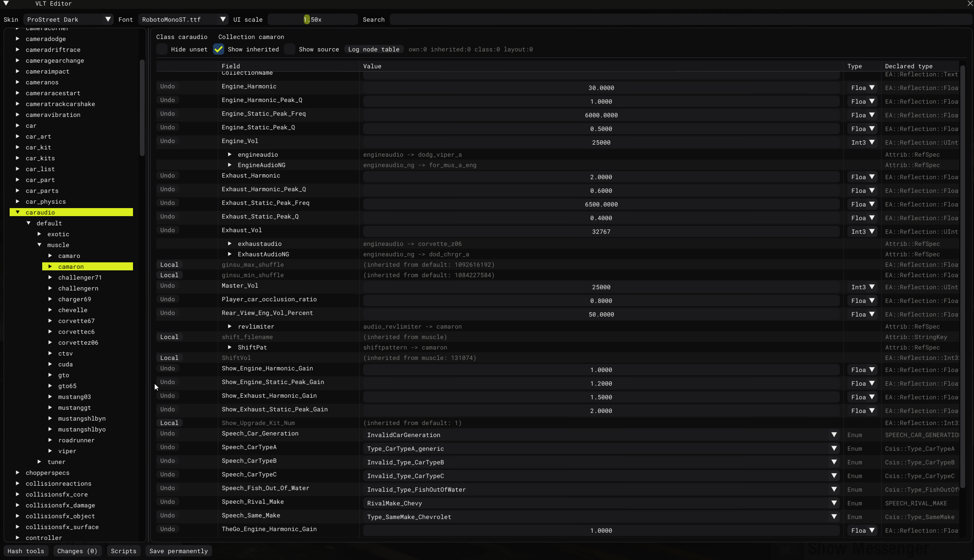Open Int3 type dropdown for Master_Vol

click(x=863, y=287)
